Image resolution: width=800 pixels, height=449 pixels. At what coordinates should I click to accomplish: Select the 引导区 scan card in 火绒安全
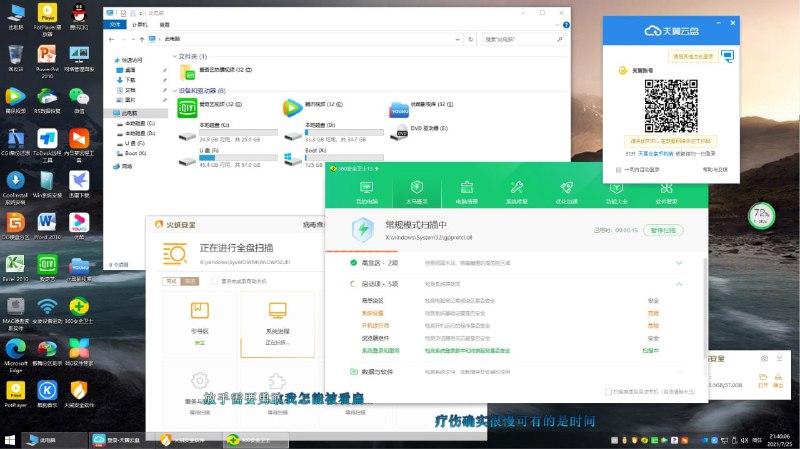click(199, 324)
